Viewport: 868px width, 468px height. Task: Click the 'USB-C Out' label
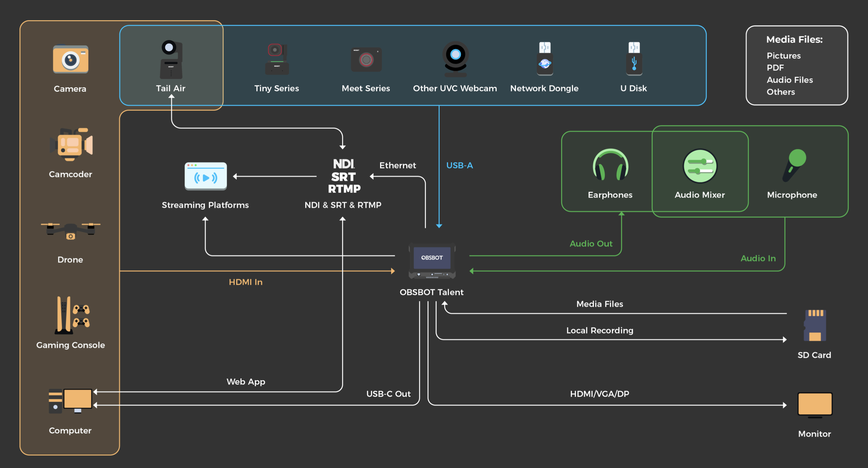tap(388, 394)
